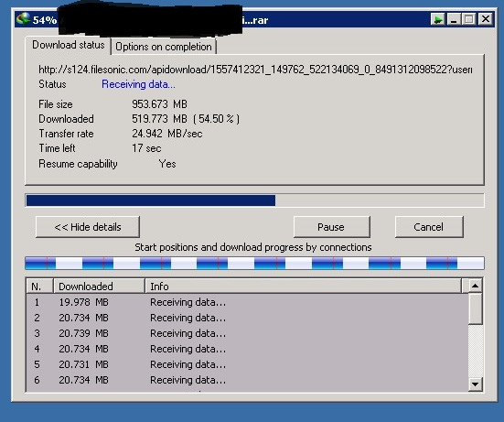Click the resume capability value Yes
The height and width of the screenshot is (422, 504).
coord(167,164)
